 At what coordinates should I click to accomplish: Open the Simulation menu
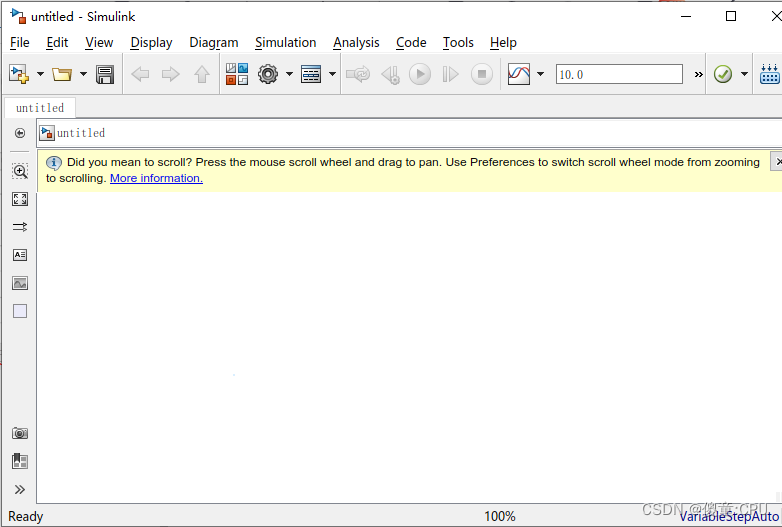pyautogui.click(x=285, y=42)
